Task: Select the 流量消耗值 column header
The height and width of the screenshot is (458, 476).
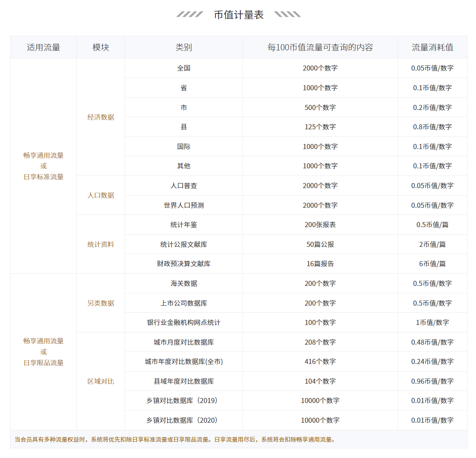Action: 432,47
